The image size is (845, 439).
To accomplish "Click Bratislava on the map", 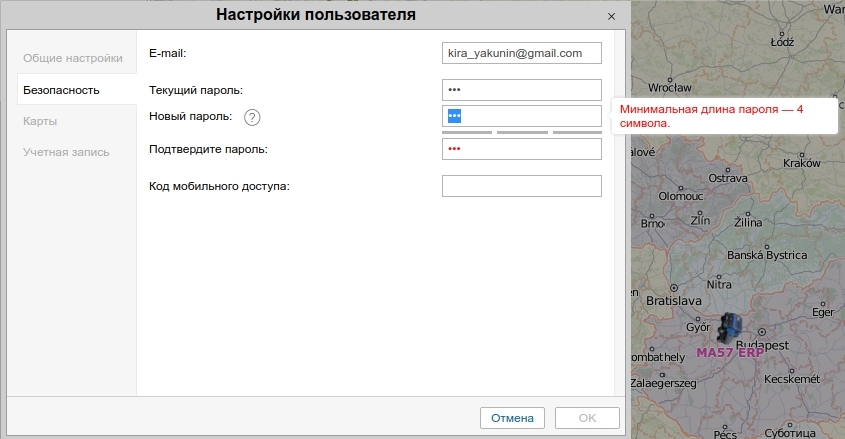I will tap(674, 301).
